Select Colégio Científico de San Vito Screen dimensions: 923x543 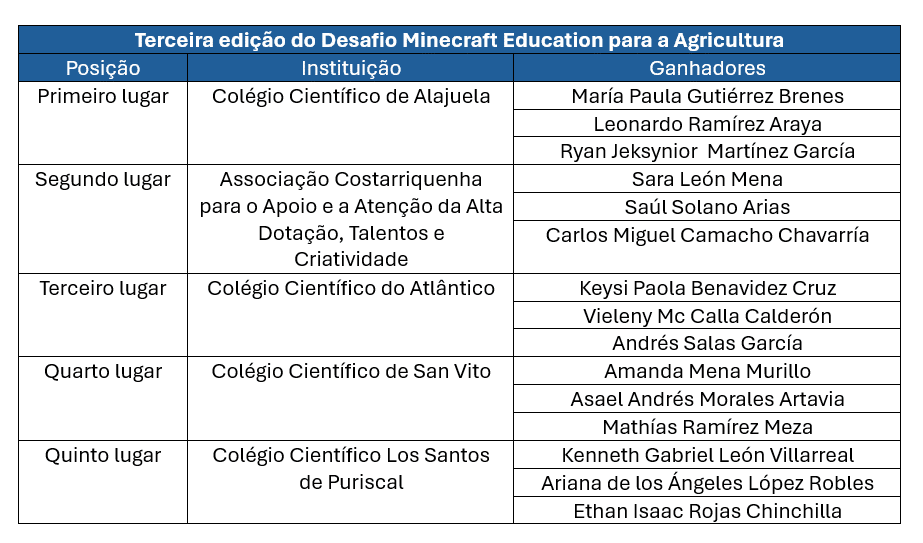tap(351, 399)
